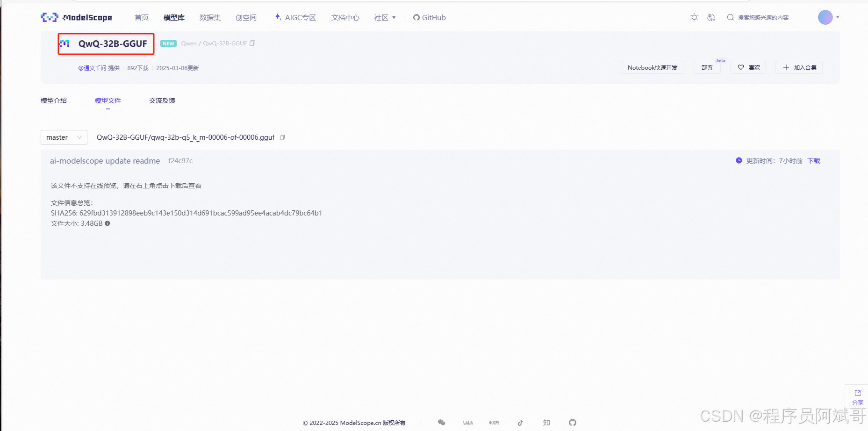Open 模型库 in the nav bar
868x431 pixels.
point(174,17)
